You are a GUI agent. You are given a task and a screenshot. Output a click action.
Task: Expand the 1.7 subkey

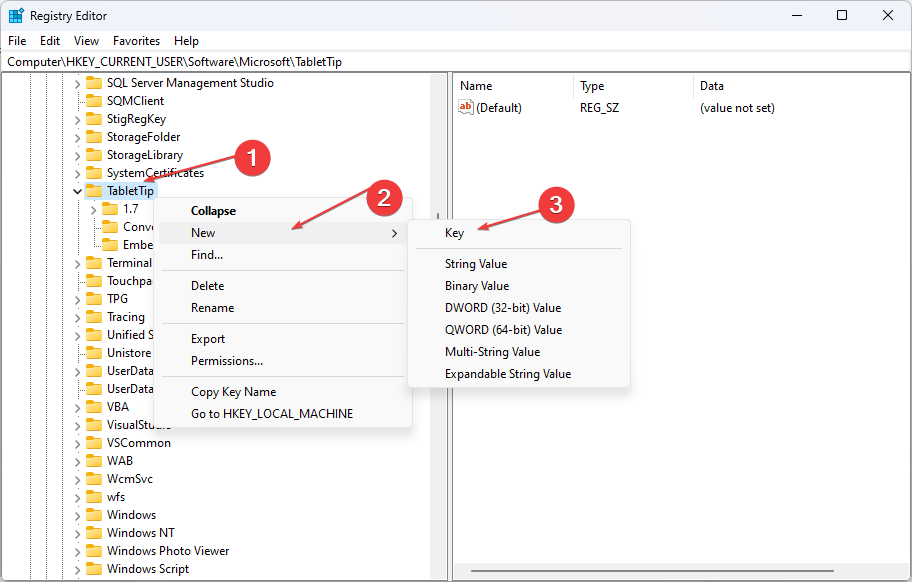[94, 209]
